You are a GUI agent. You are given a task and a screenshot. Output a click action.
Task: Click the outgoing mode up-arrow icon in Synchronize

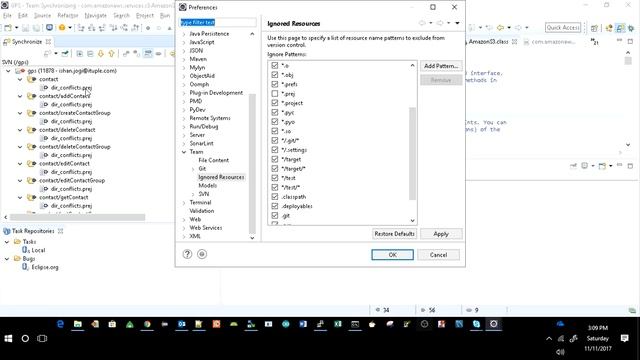[x=111, y=53]
